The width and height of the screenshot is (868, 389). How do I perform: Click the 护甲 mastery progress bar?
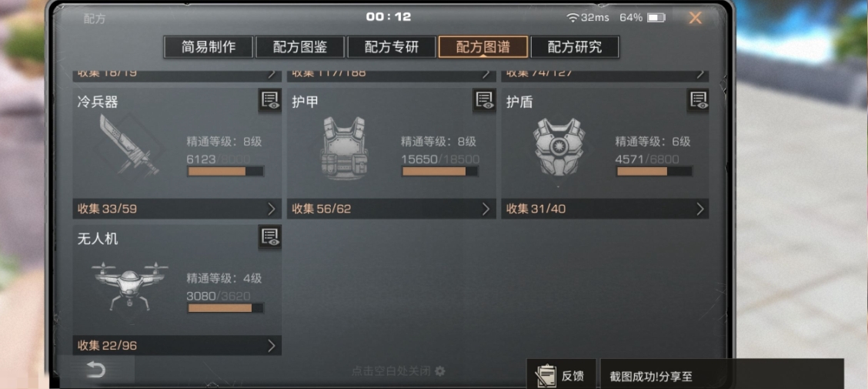pos(440,171)
